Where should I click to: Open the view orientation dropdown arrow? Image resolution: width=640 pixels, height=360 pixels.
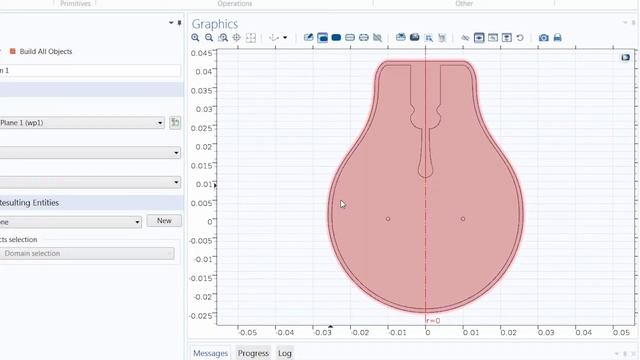pyautogui.click(x=285, y=38)
